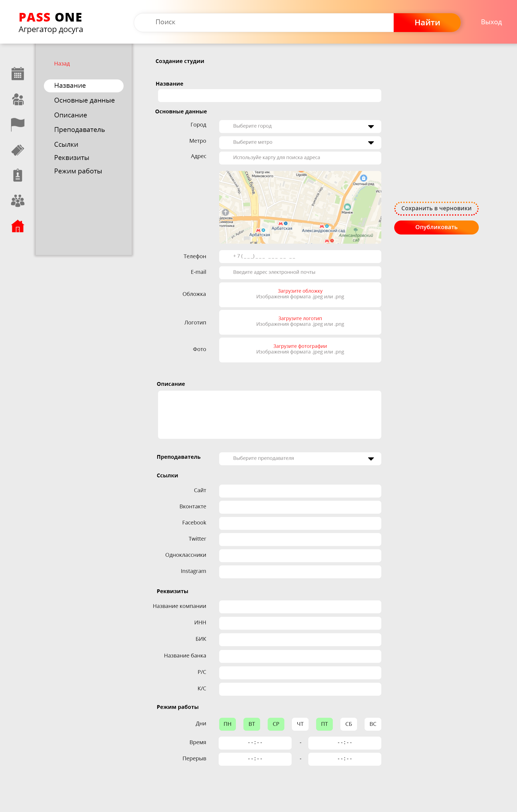Screen dimensions: 517x812
Task: Expand the Выберите метро dropdown
Action: 300,143
